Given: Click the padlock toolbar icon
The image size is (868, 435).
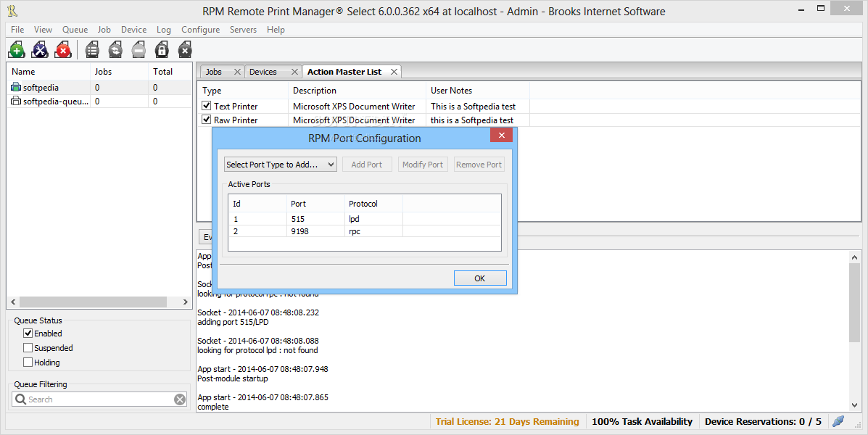Looking at the screenshot, I should [x=162, y=50].
